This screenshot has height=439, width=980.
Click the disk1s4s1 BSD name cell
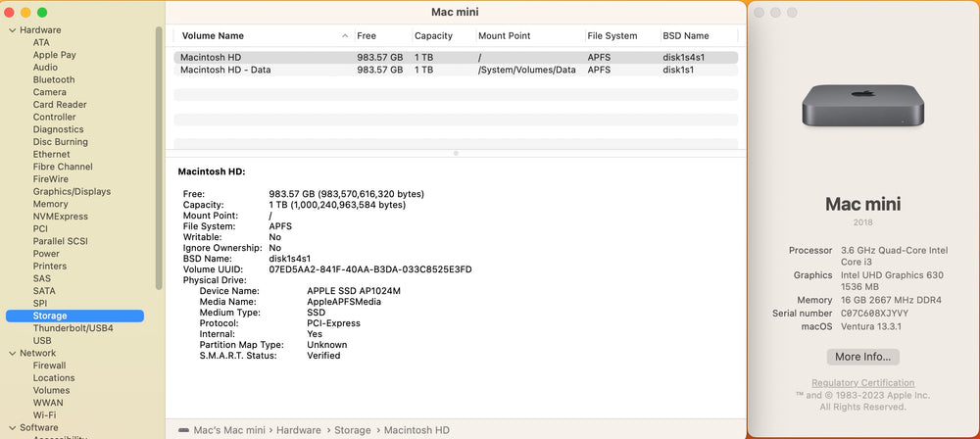click(684, 57)
